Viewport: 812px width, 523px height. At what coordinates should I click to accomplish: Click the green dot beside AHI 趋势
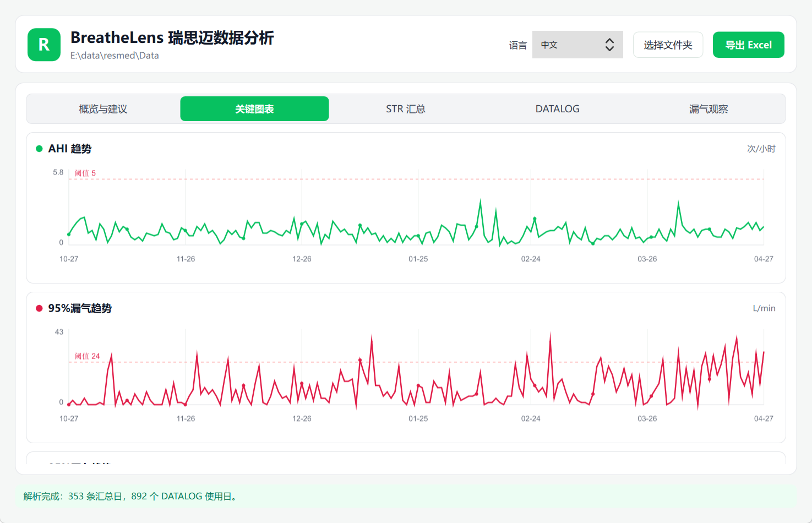(x=39, y=149)
